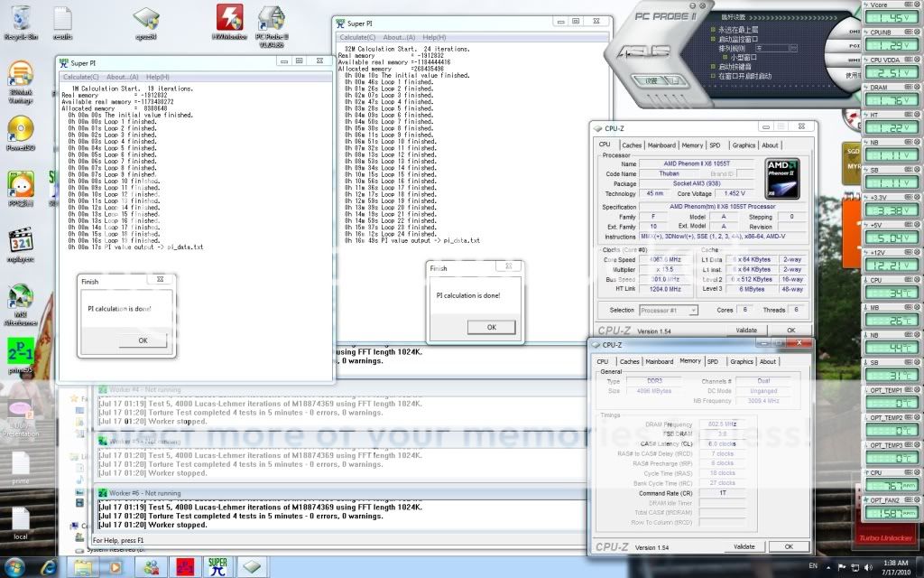Open PC Probe II desktop shortcut

tap(271, 18)
